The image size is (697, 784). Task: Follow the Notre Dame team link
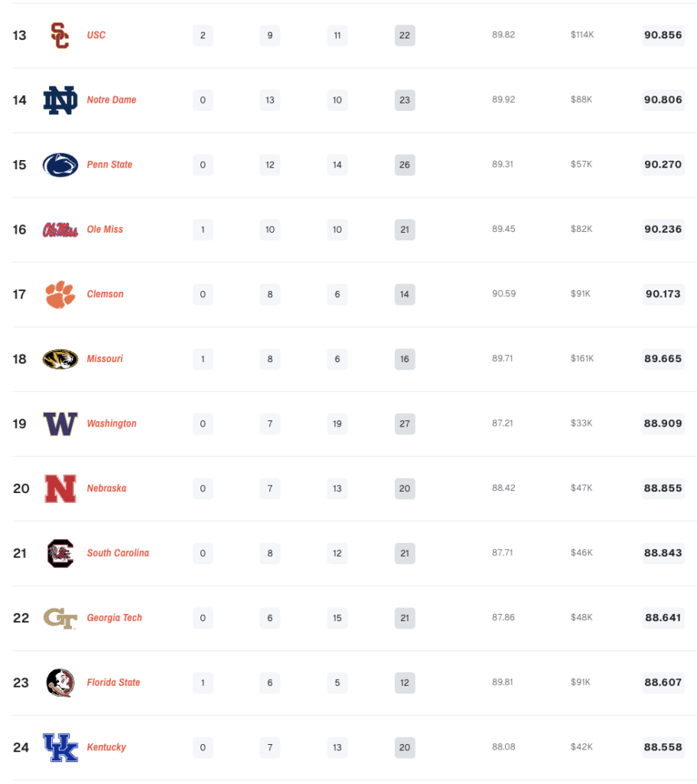(x=112, y=100)
